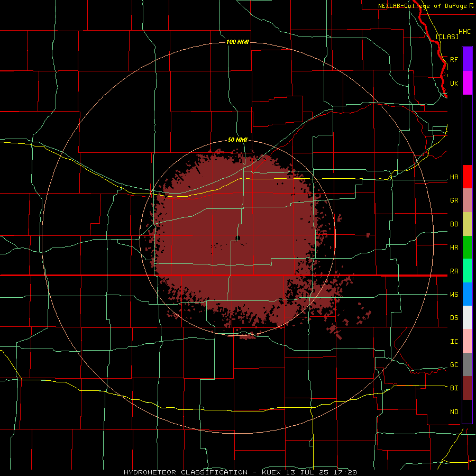The image size is (476, 476).
Task: Select the gray GC legend color swatch
Action: tap(467, 364)
